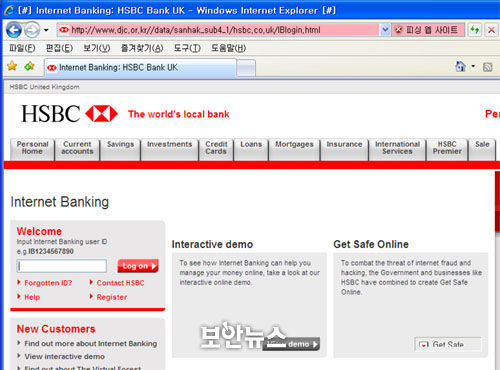Click the Help link

tap(32, 297)
